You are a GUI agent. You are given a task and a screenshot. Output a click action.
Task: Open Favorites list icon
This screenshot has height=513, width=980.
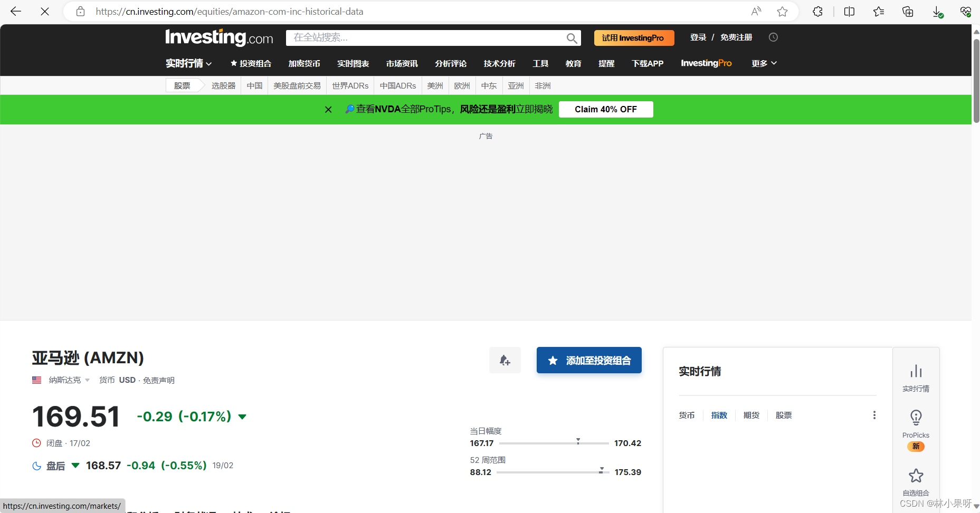click(878, 11)
